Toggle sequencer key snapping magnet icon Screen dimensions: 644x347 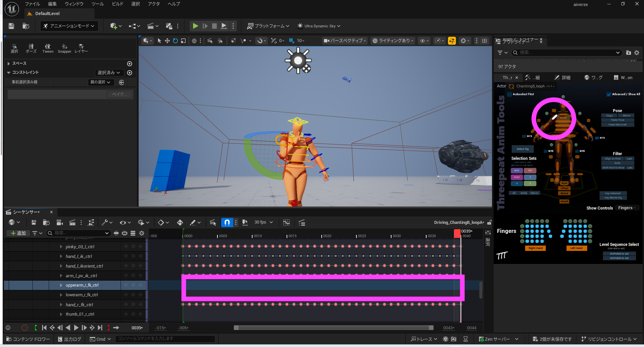point(227,223)
